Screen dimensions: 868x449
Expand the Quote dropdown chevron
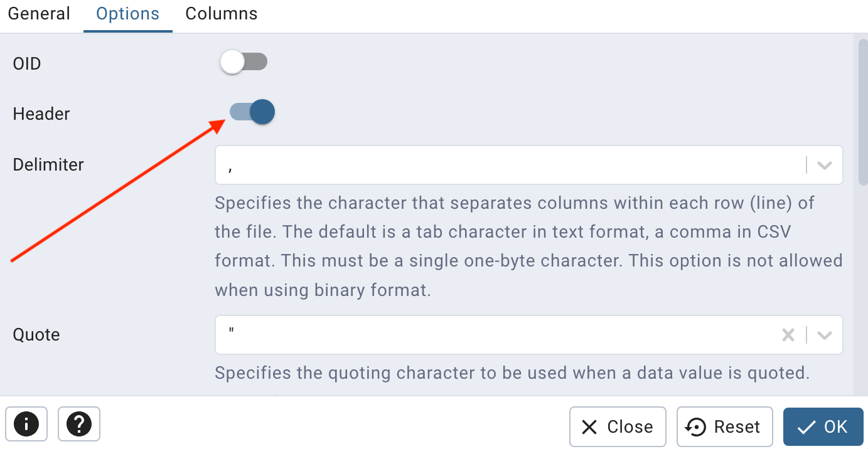[825, 335]
